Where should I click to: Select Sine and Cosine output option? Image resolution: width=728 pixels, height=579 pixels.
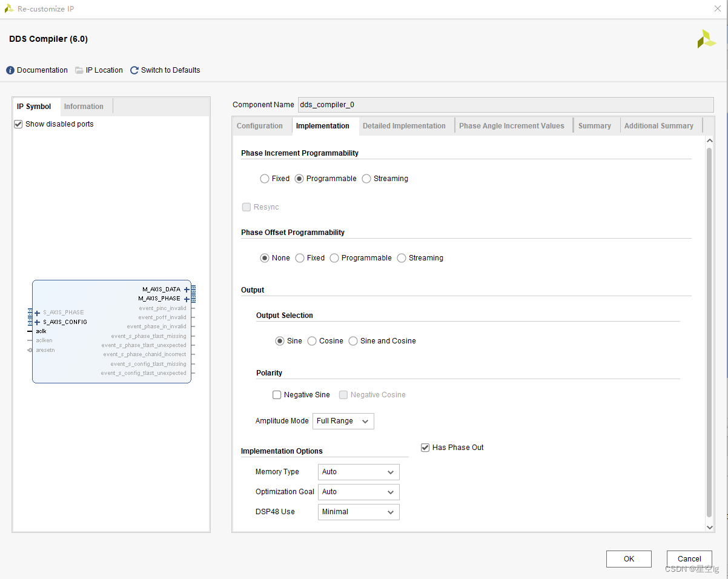click(x=353, y=341)
